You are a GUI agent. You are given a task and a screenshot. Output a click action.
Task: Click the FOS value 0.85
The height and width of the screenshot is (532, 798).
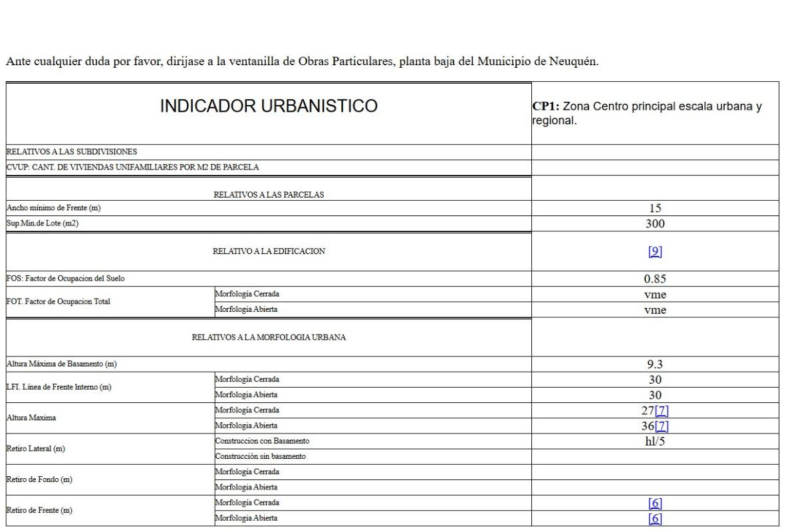[x=655, y=279]
